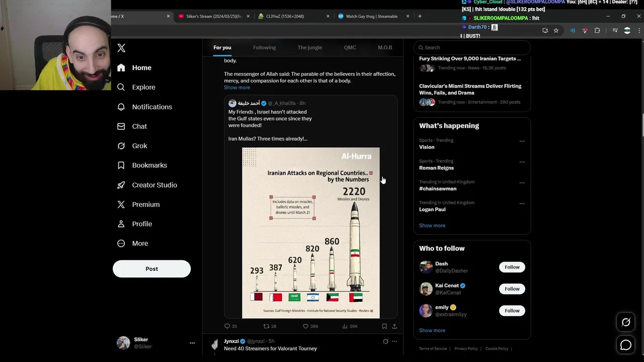644x362 pixels.
Task: Click the Post button
Action: 151,268
